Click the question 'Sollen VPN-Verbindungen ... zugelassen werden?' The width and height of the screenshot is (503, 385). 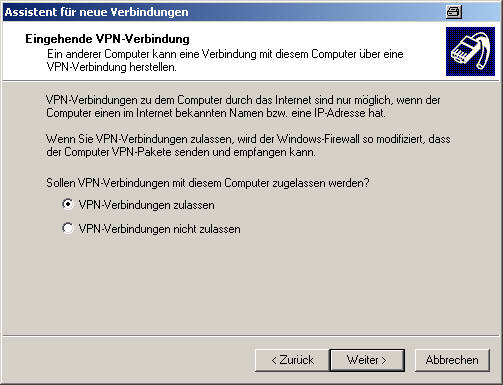pyautogui.click(x=208, y=183)
